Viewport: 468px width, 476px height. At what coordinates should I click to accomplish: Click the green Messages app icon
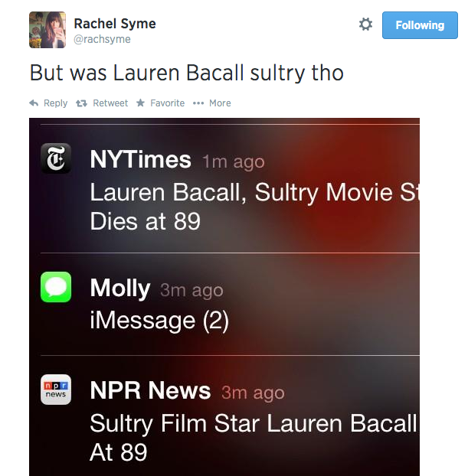(56, 287)
